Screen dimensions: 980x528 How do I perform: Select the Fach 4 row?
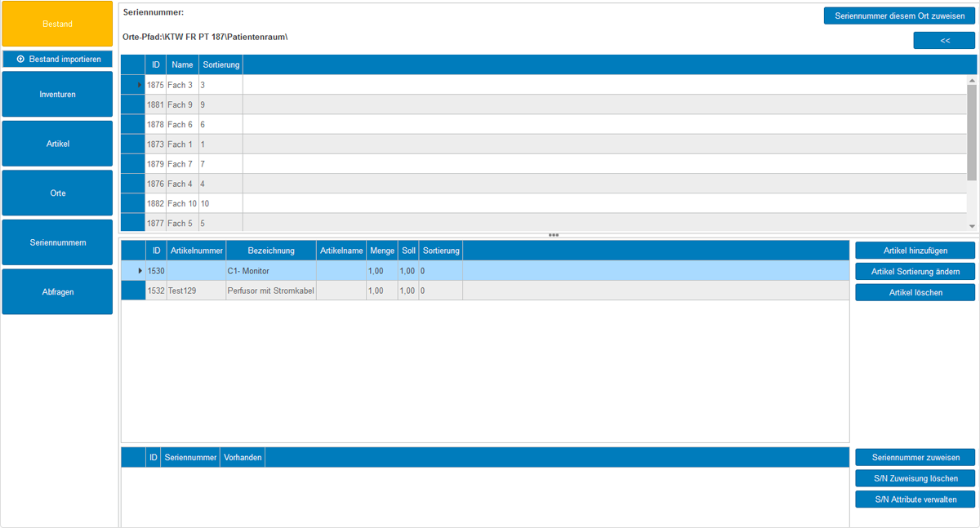click(x=543, y=184)
